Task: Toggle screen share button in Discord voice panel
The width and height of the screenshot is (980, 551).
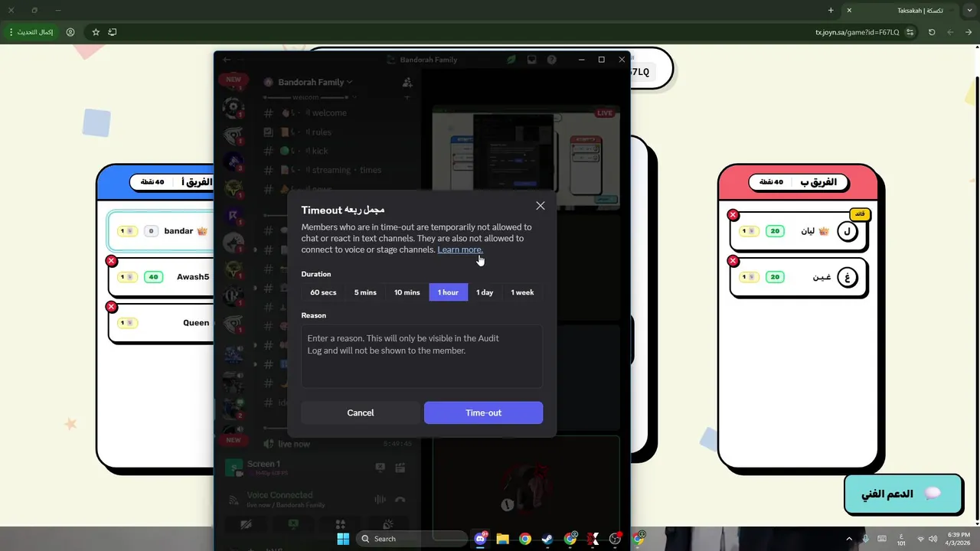Action: pos(293,524)
